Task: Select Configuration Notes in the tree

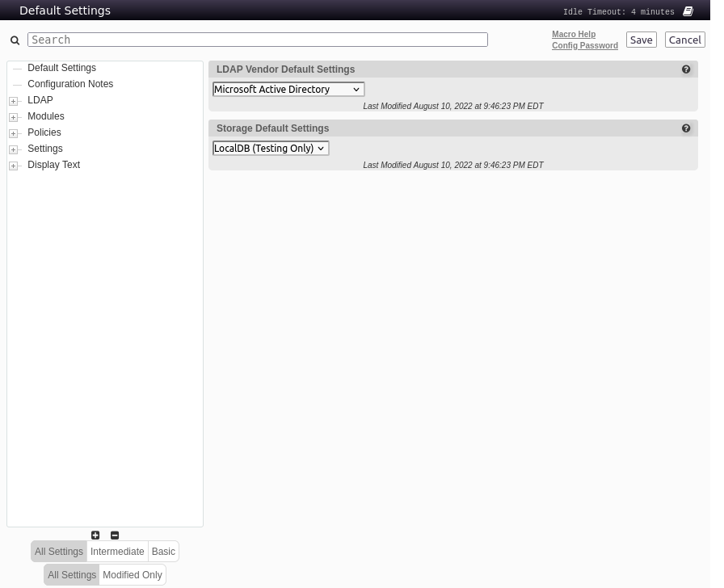Action: 70,84
